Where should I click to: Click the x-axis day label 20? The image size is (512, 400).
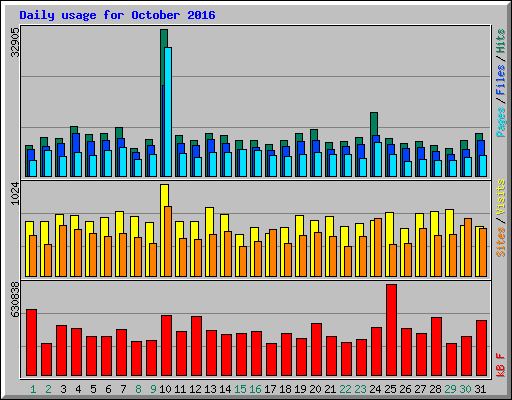[315, 389]
